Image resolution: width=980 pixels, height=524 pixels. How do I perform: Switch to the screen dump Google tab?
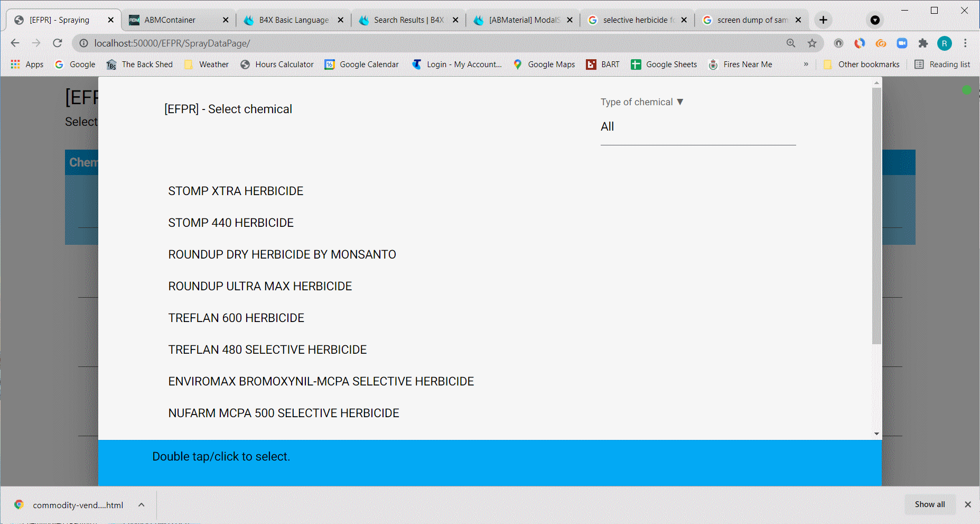point(752,20)
